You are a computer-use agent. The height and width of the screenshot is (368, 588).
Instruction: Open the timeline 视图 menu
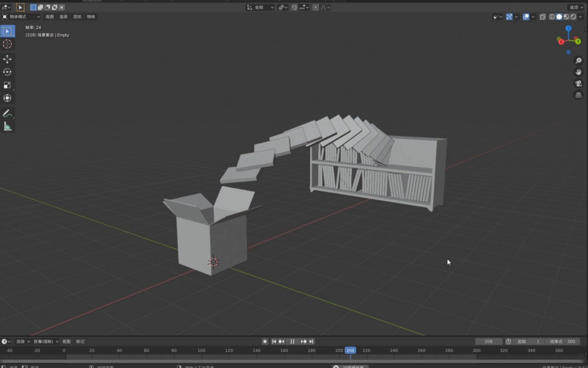(66, 341)
